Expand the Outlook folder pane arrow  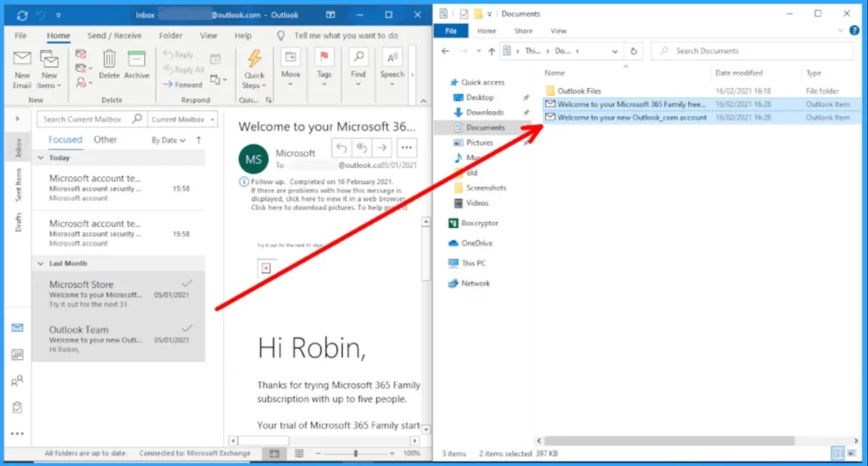tap(17, 119)
